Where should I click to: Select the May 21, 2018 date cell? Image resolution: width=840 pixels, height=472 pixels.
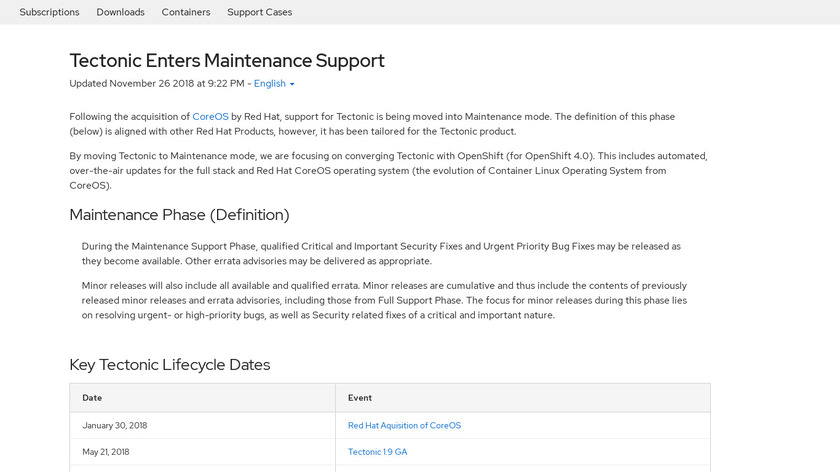pos(106,452)
